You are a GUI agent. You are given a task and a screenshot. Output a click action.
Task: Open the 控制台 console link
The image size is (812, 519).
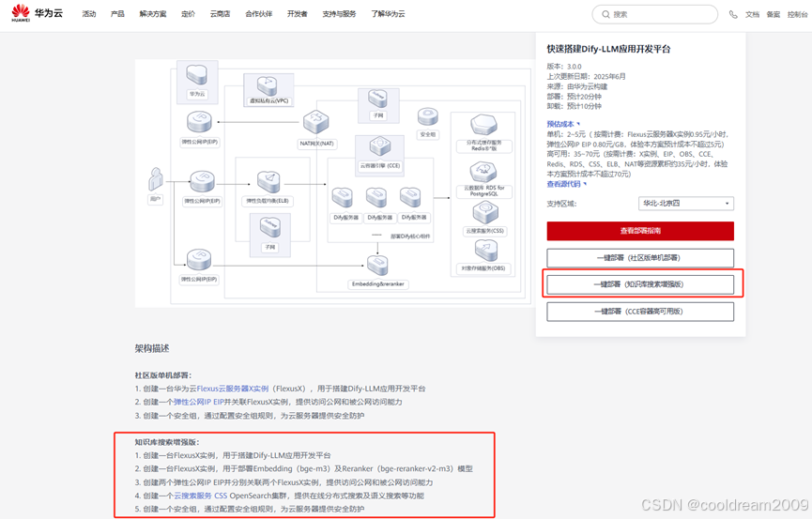(x=798, y=14)
